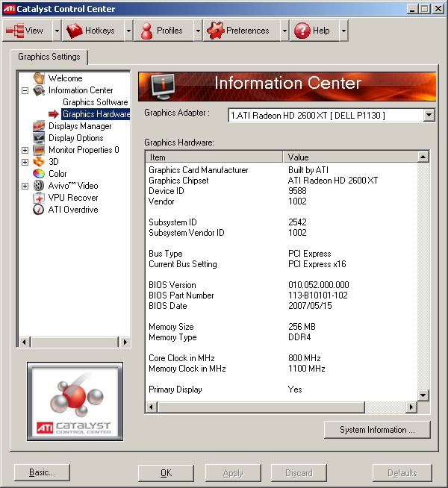Open ATI Overdrive in the tree
Screen dimensions: 448x488
tap(73, 210)
